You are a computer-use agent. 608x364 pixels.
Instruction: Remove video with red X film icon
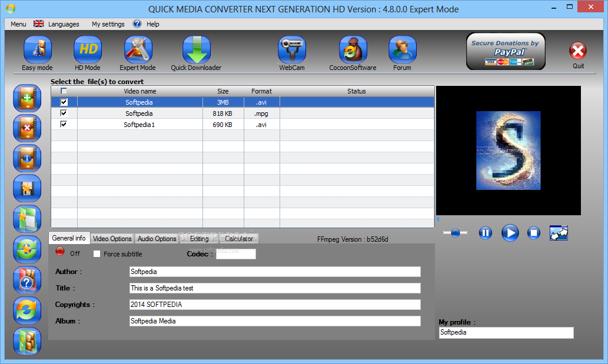(x=27, y=128)
